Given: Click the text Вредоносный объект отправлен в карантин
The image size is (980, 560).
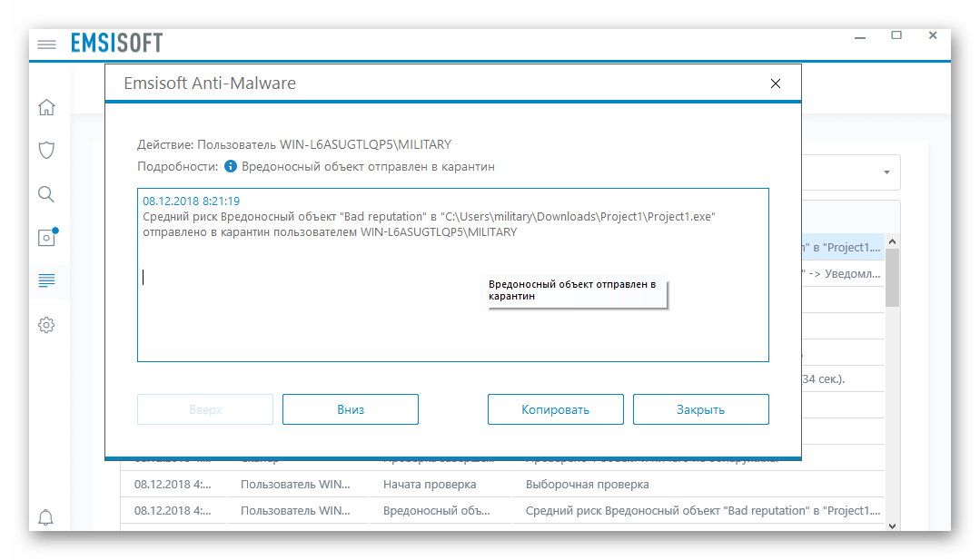Looking at the screenshot, I should coord(368,167).
